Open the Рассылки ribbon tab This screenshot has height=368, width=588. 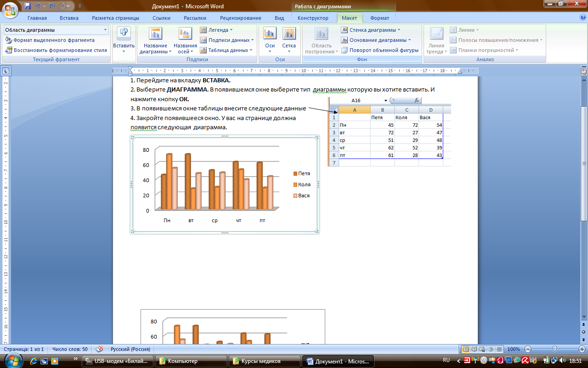point(195,18)
